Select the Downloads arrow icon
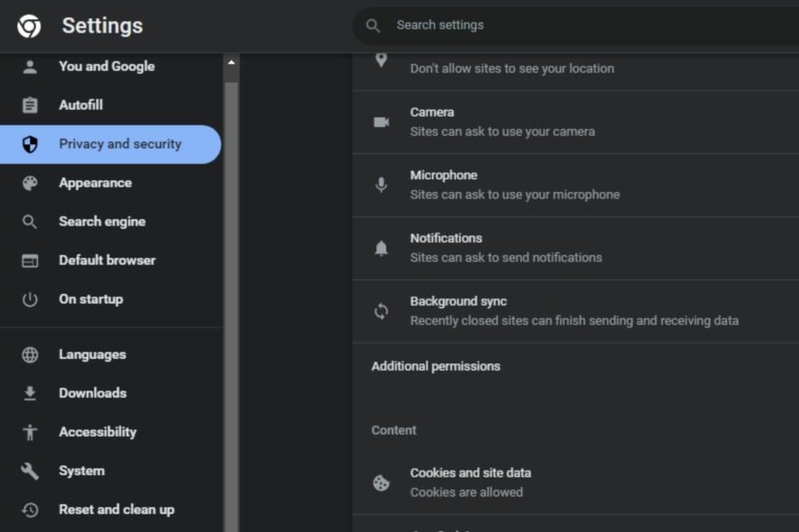 click(x=30, y=392)
